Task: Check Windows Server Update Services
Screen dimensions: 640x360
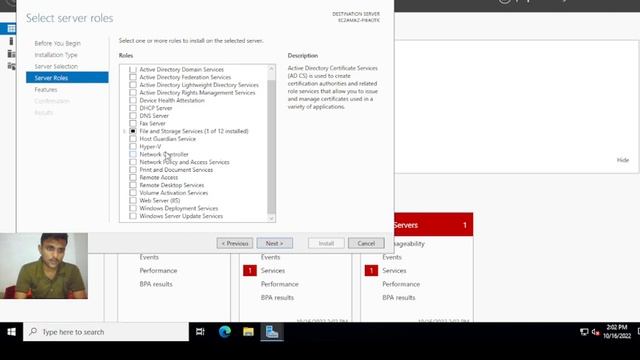Action: tap(133, 216)
